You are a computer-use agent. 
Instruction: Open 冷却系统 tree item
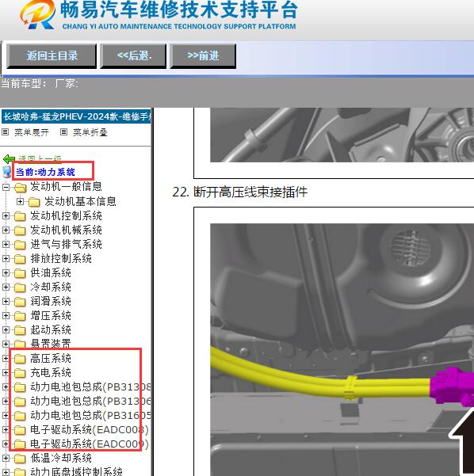[51, 288]
